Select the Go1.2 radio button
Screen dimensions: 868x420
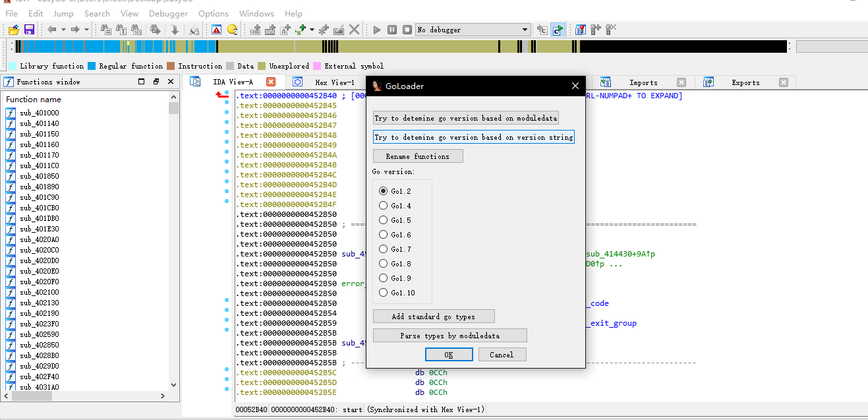(x=383, y=191)
